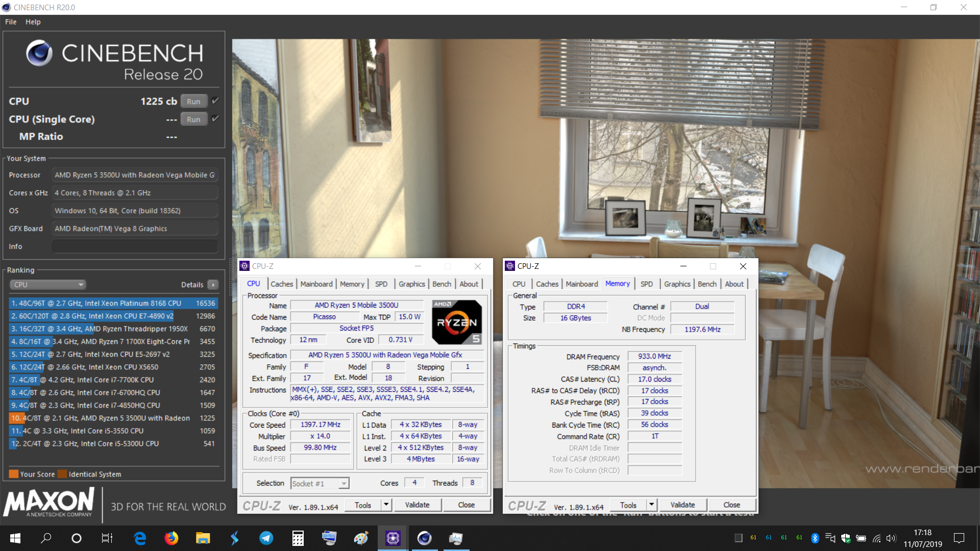Click Tools button in right CPU-Z

(628, 505)
